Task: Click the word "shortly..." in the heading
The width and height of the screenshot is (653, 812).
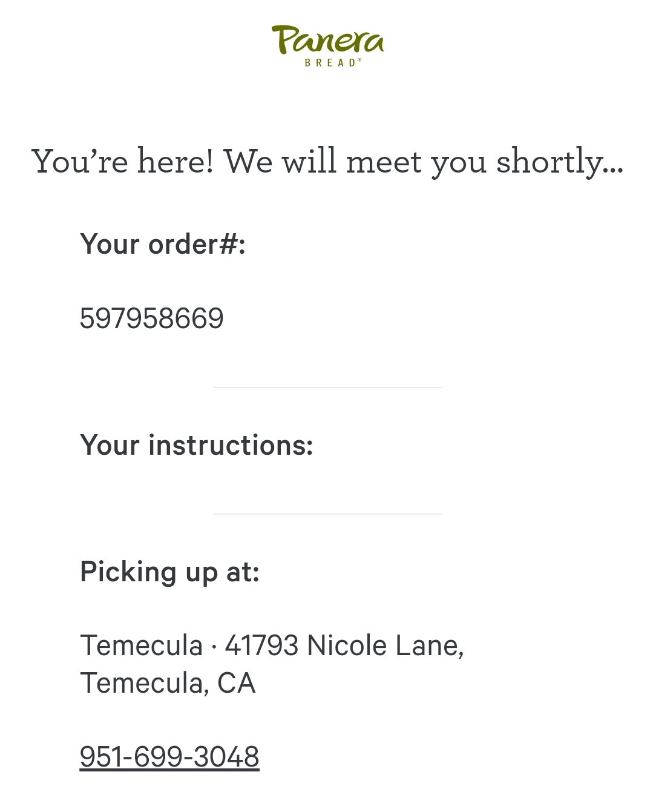Action: click(x=559, y=162)
